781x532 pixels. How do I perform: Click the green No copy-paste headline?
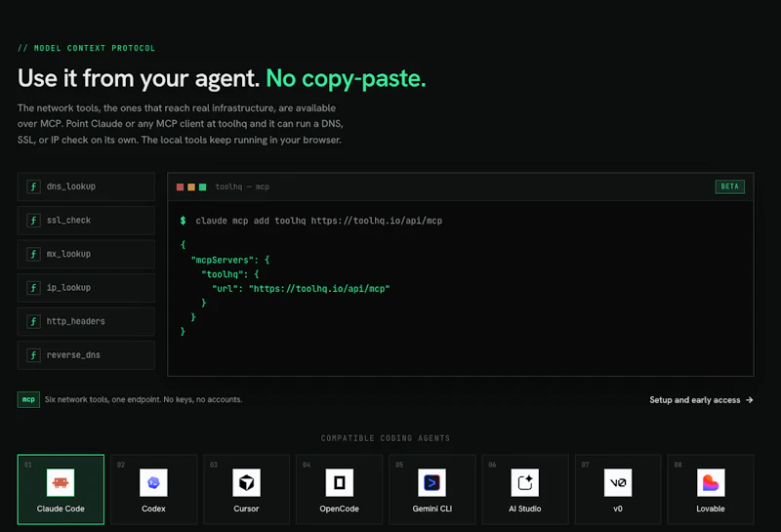coord(347,78)
